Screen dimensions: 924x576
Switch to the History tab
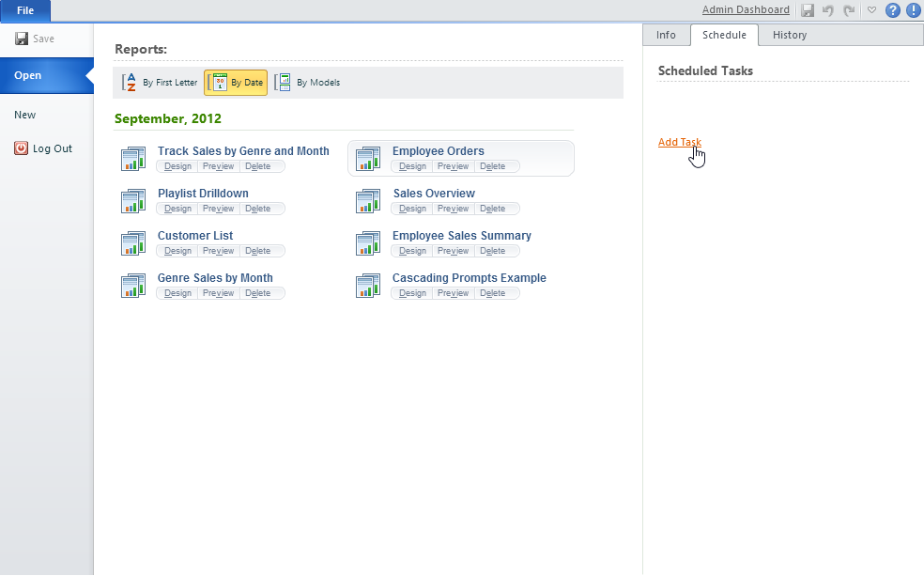pyautogui.click(x=789, y=35)
